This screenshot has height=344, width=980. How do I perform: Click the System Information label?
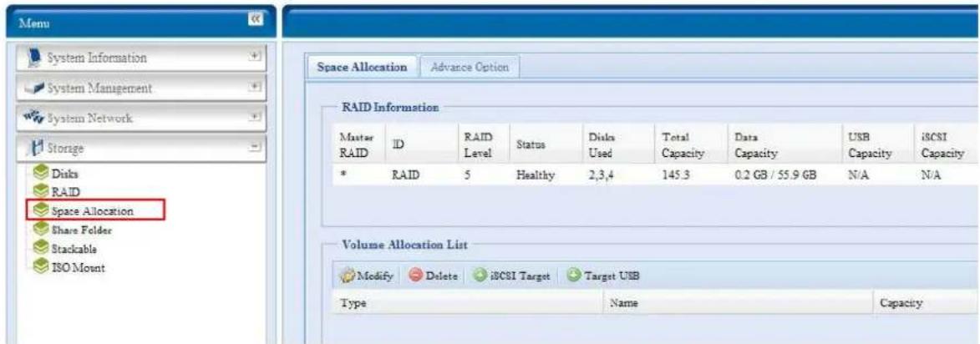pos(98,58)
